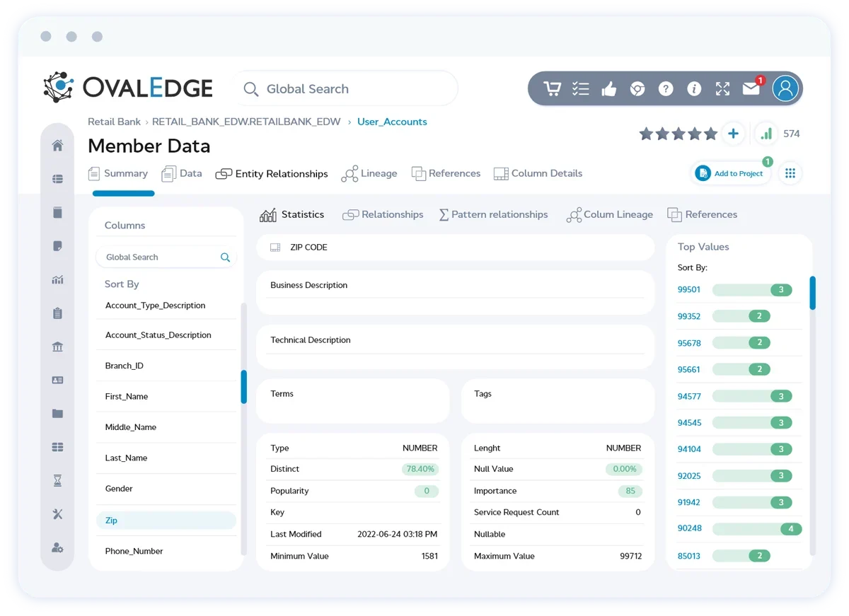Open the checklist tasks icon

point(580,88)
